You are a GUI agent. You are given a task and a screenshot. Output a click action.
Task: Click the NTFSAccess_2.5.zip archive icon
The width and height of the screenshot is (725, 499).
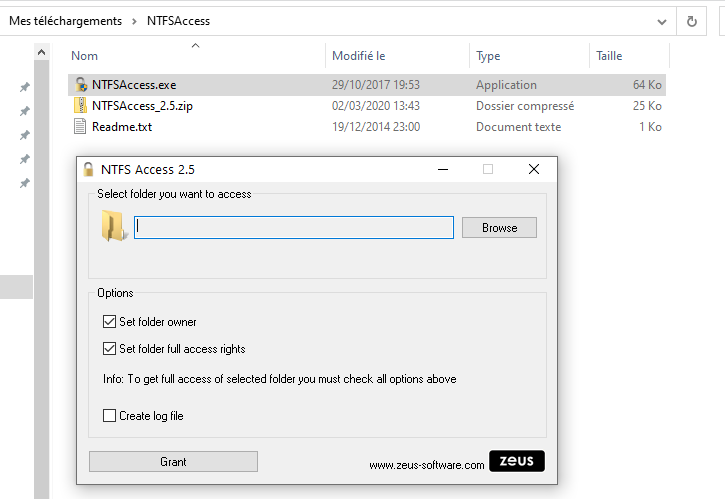tap(80, 105)
